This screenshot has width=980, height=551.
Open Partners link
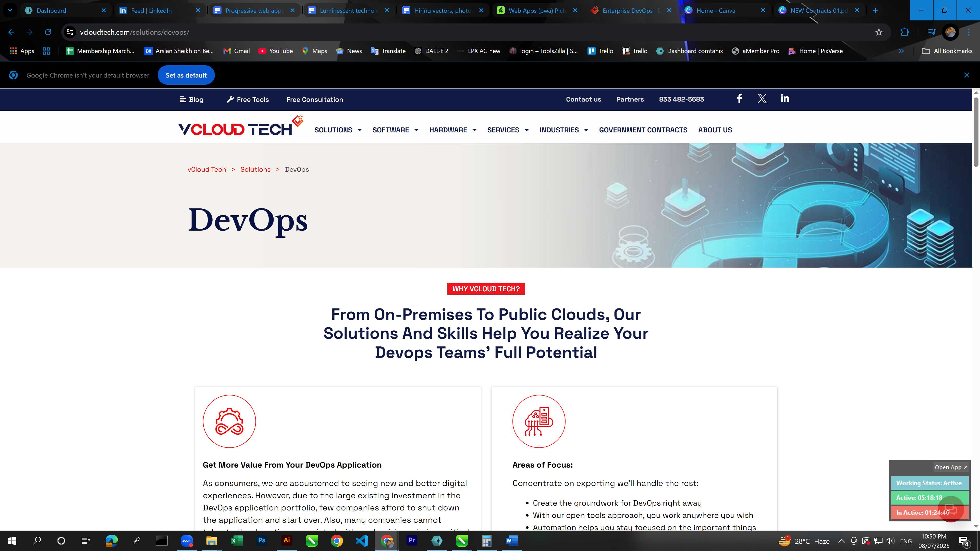click(x=630, y=99)
